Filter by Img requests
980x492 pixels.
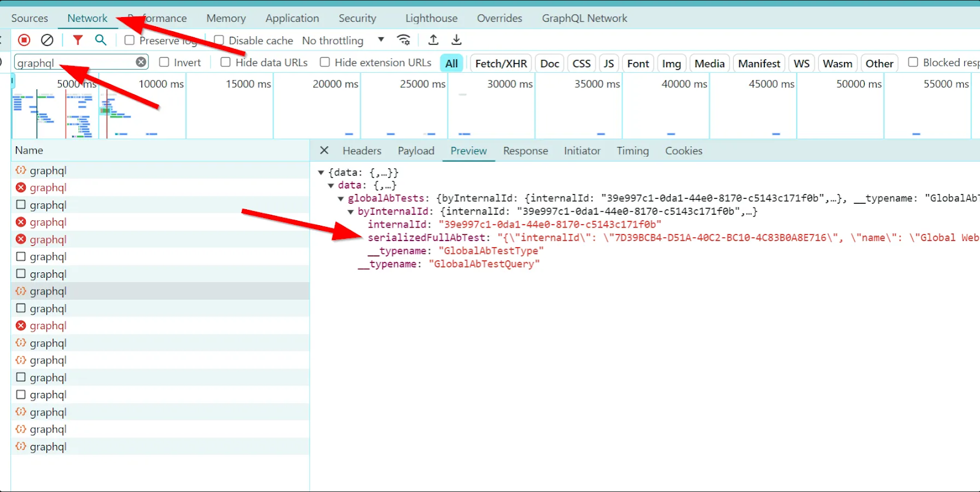coord(671,63)
